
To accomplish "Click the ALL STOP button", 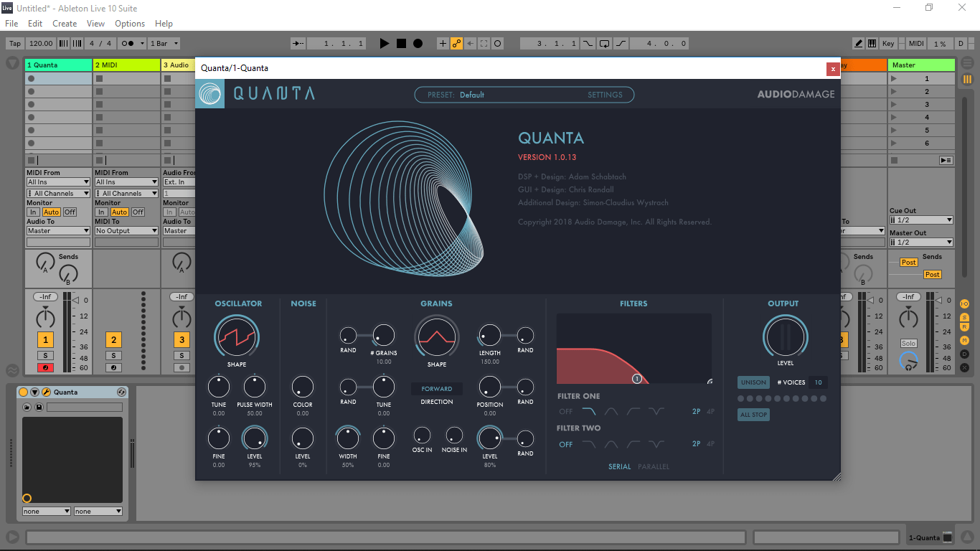I will [753, 415].
